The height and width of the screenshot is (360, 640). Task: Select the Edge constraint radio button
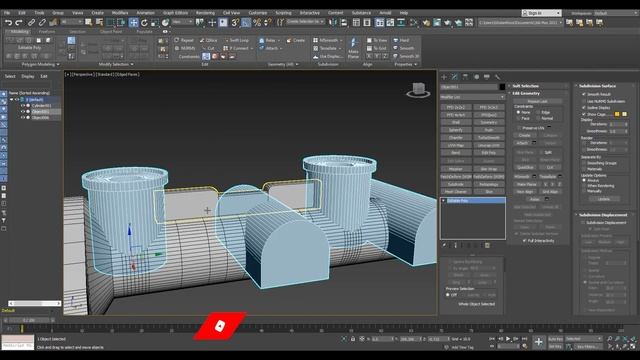pos(538,112)
